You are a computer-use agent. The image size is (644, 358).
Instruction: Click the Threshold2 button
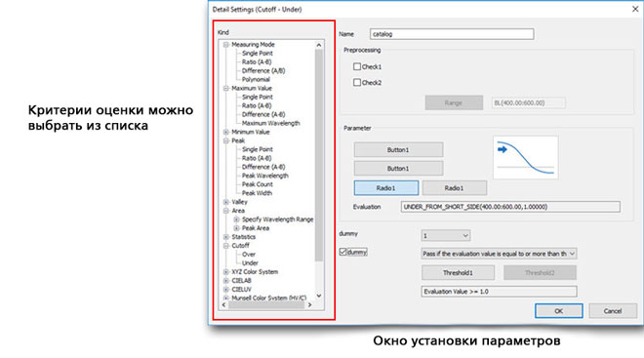(540, 272)
